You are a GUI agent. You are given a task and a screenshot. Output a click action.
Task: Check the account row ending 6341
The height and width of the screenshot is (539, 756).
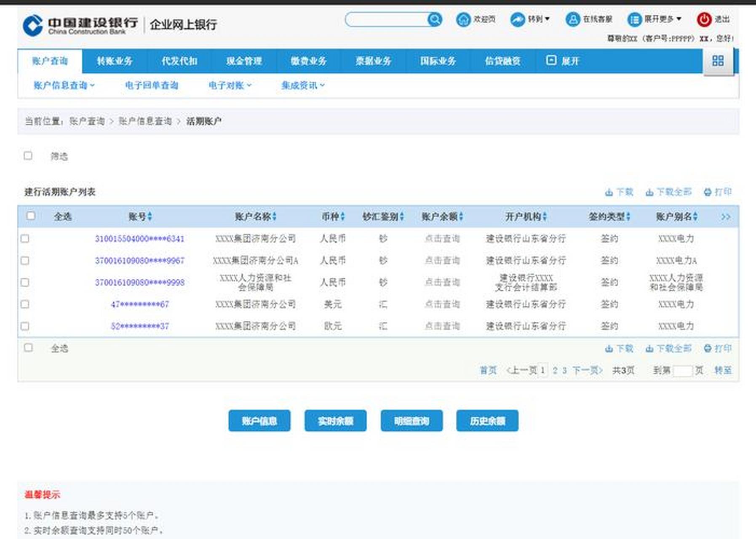point(26,238)
